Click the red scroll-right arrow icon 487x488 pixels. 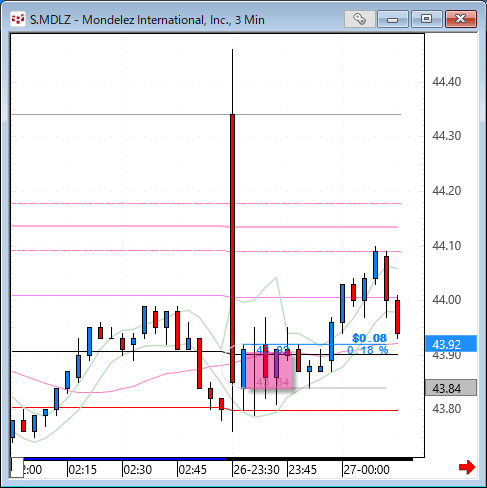467,467
